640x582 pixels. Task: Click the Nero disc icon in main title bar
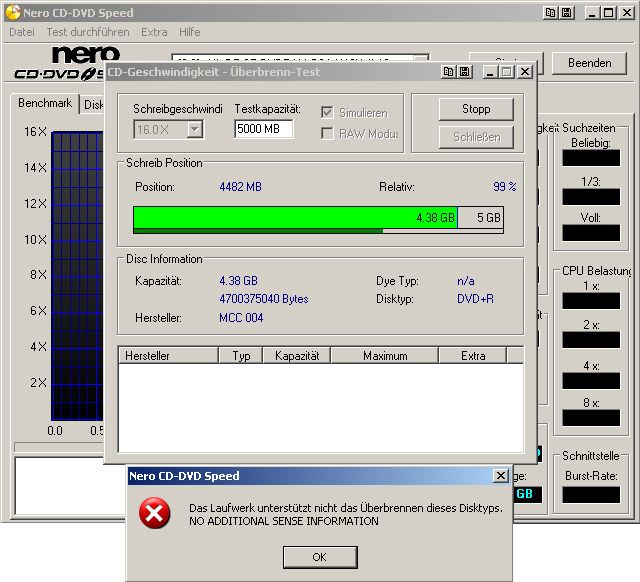click(x=13, y=13)
